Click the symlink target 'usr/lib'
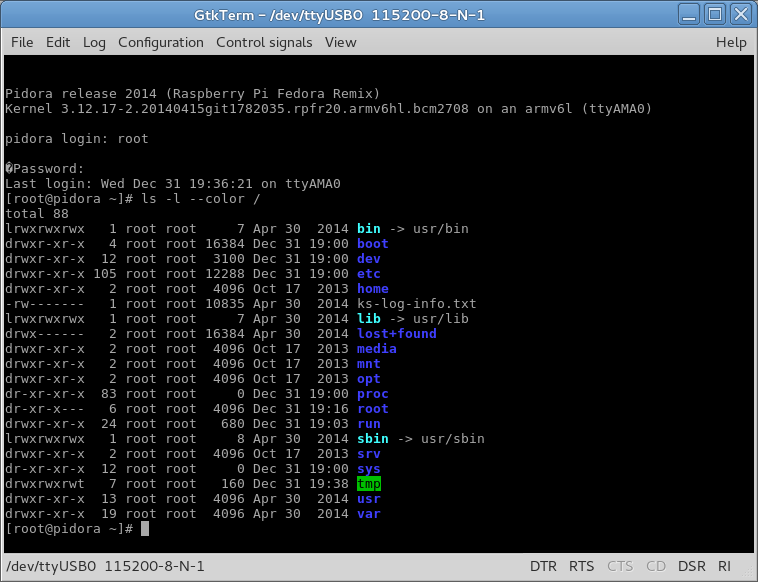Screen dimensions: 758x582 (x=440, y=319)
